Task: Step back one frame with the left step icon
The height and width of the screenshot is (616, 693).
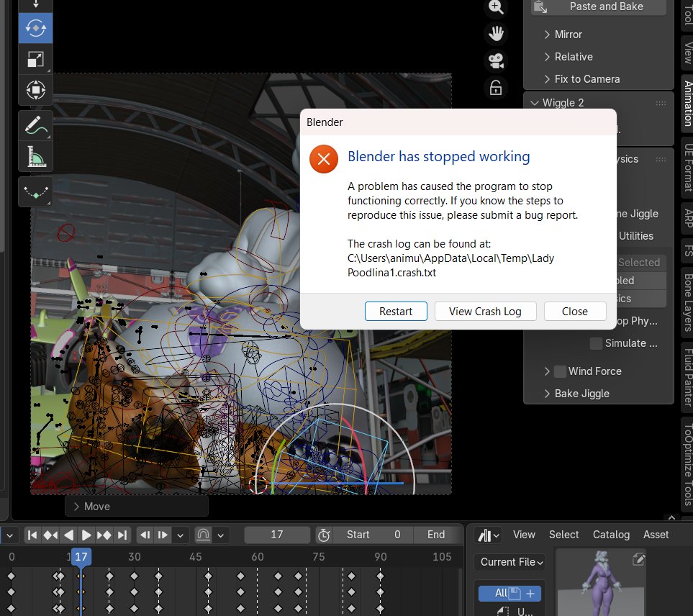Action: coord(145,535)
